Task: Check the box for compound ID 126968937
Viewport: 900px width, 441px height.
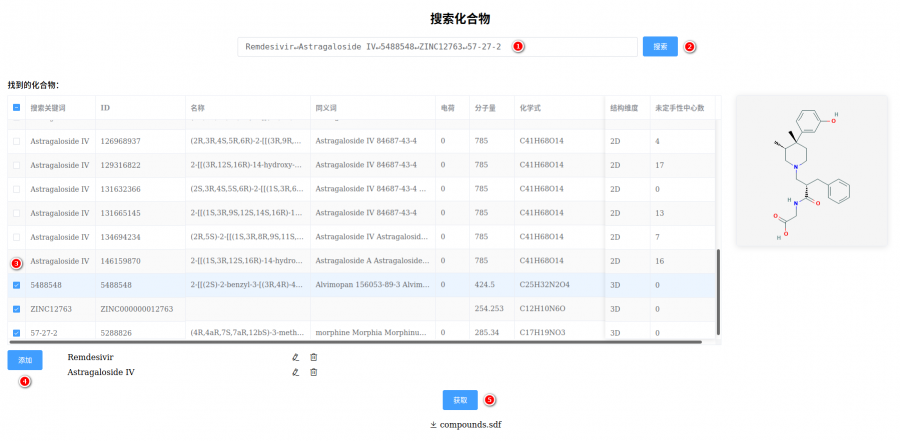Action: [x=16, y=141]
